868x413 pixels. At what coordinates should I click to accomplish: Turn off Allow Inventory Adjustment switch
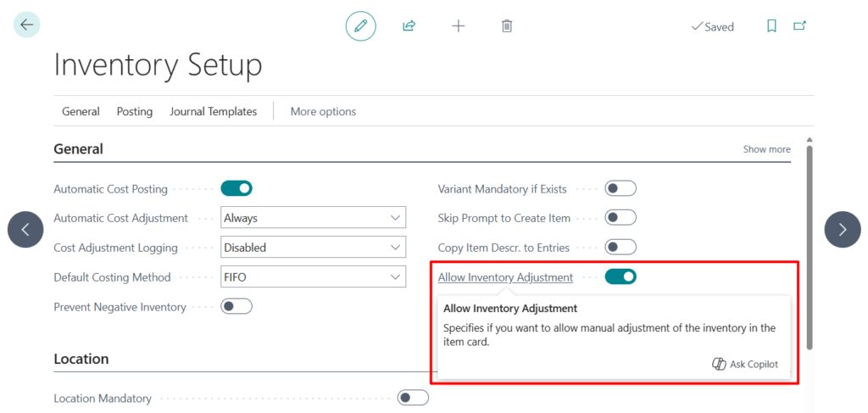(x=620, y=277)
